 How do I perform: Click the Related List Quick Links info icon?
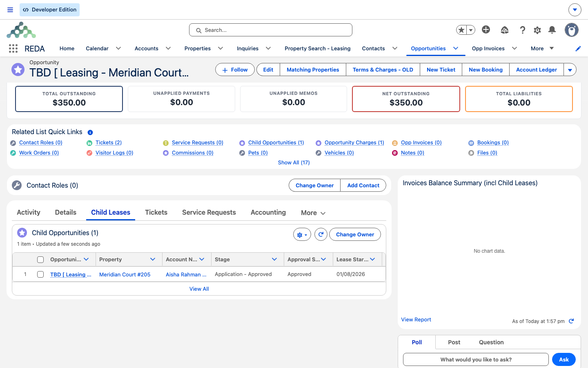pos(90,132)
